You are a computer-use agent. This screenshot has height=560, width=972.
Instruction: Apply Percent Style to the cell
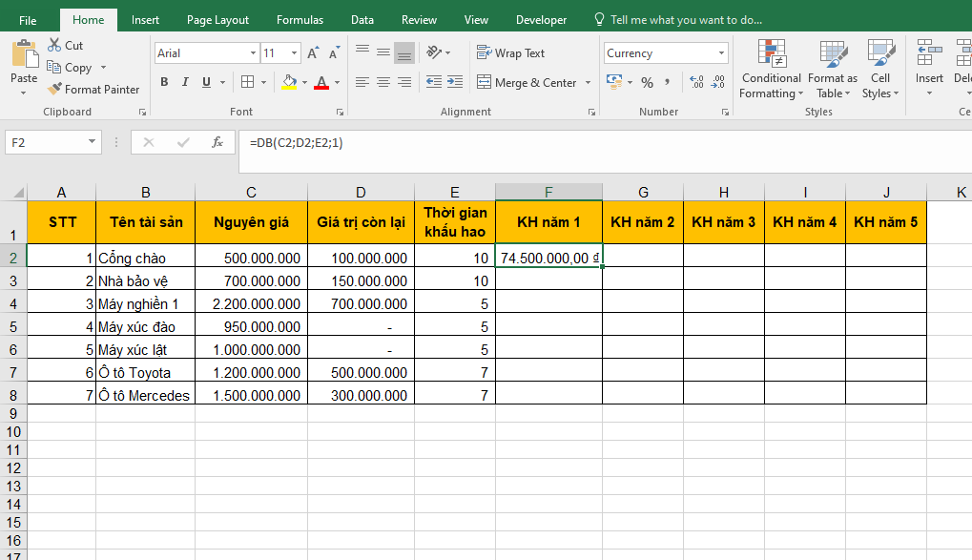pos(647,83)
